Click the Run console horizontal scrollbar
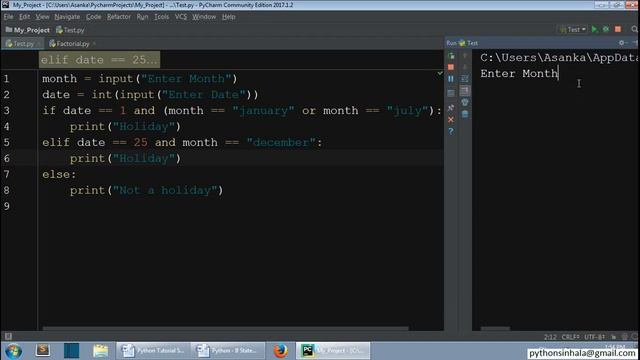 (495, 328)
